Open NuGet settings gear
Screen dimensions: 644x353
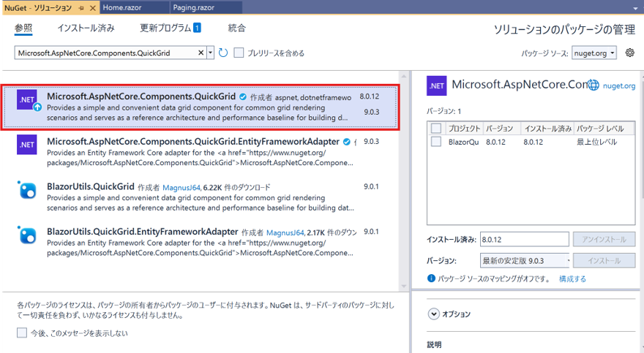[629, 53]
